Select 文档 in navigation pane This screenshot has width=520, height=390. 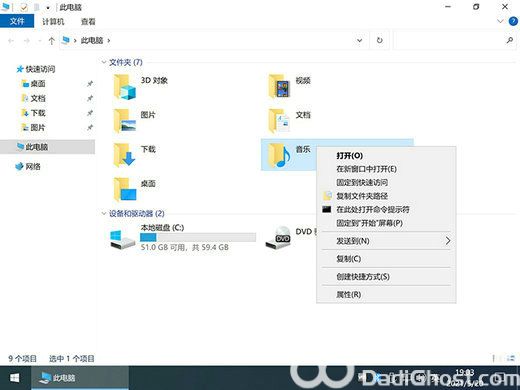click(33, 98)
